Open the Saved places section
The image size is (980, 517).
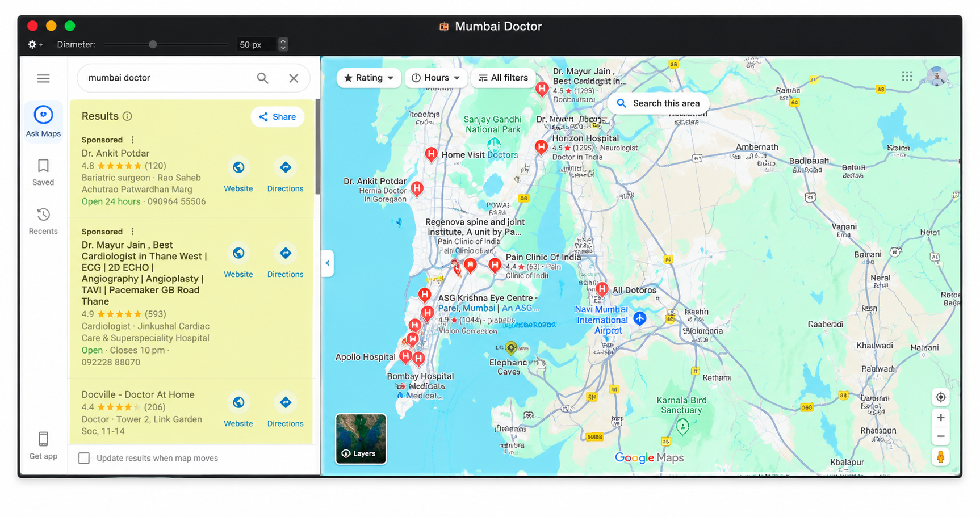click(43, 173)
